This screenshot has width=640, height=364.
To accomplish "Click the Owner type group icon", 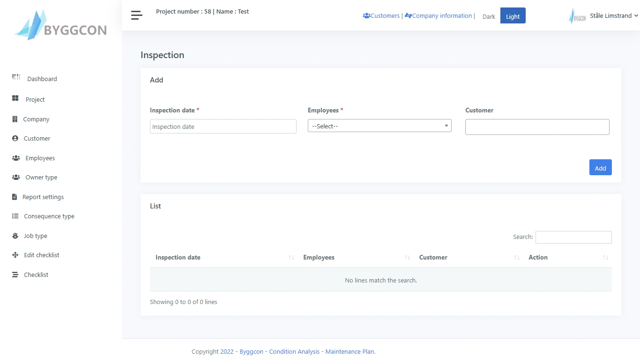I will point(16,177).
